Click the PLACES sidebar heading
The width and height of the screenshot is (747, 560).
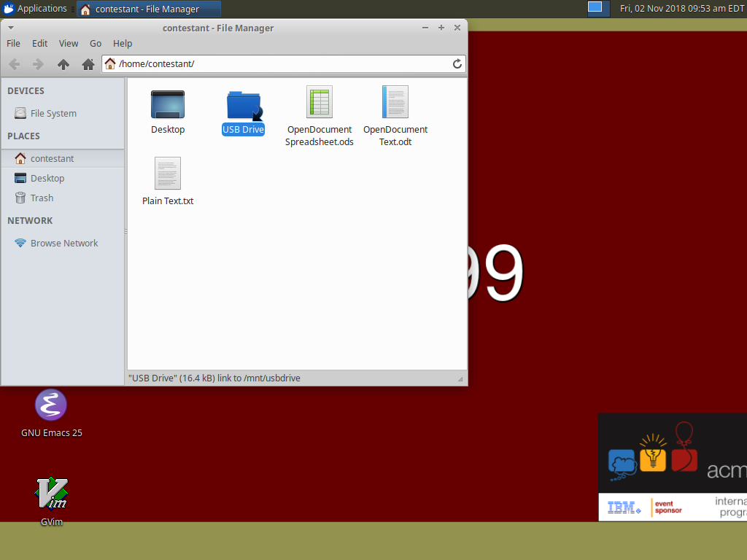pyautogui.click(x=24, y=136)
